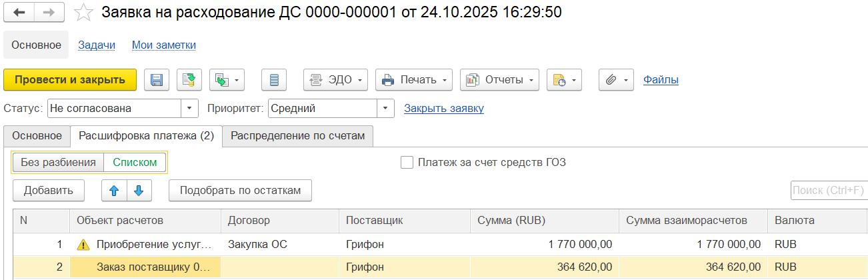Click the back navigation arrow
Viewport: 868px width, 280px height.
[x=19, y=13]
